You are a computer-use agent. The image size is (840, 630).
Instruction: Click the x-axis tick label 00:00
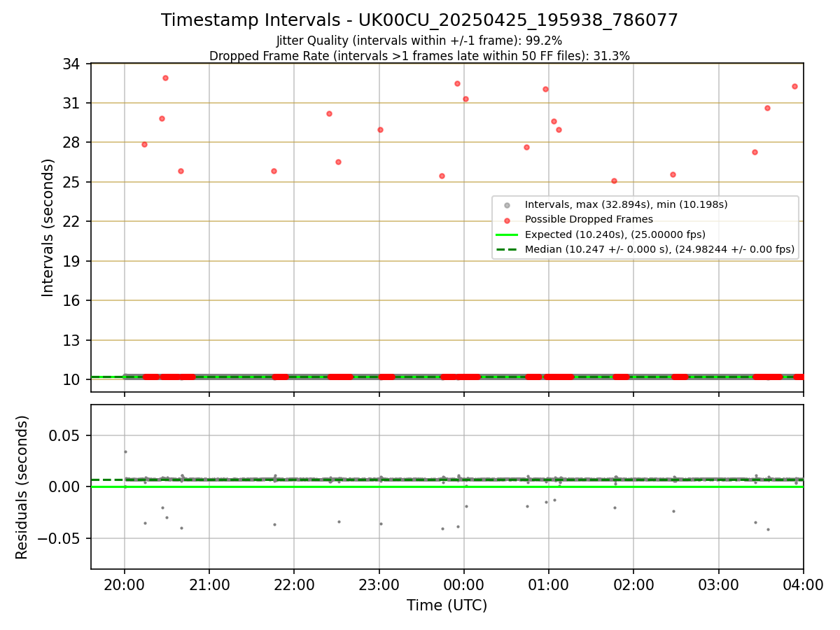[464, 584]
